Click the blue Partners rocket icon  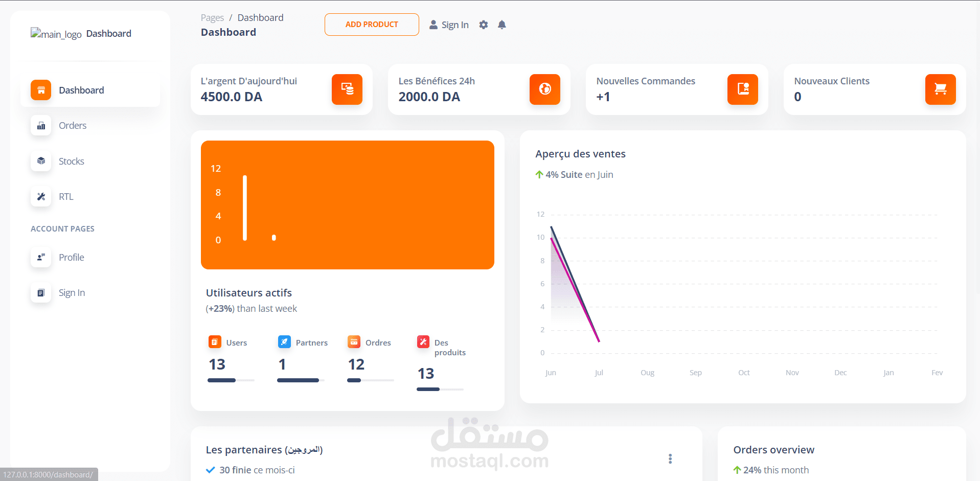pyautogui.click(x=284, y=342)
